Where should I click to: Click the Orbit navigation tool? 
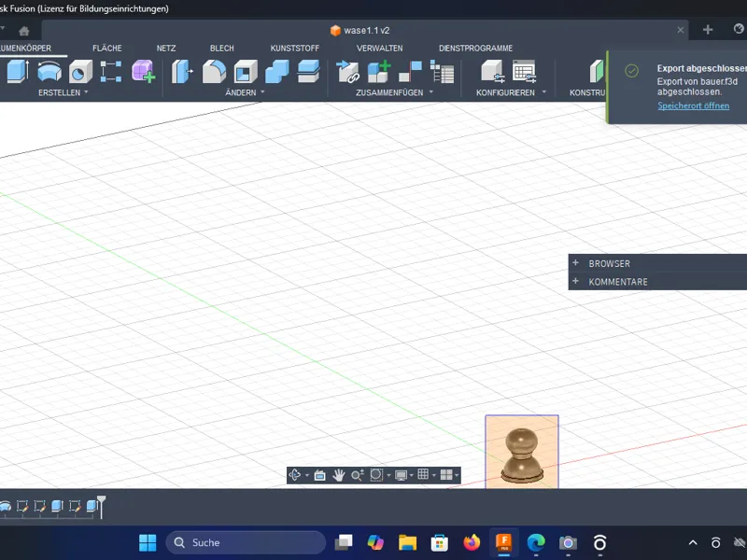point(295,475)
